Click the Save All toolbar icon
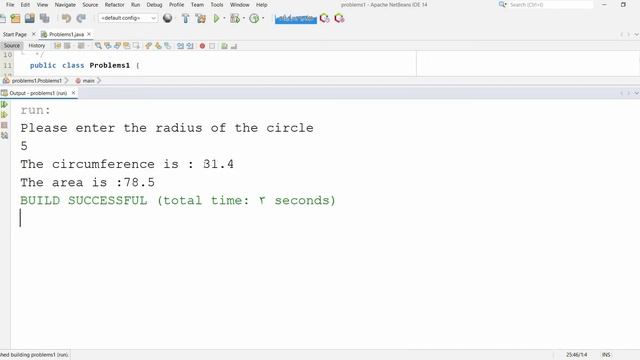 pyautogui.click(x=44, y=18)
